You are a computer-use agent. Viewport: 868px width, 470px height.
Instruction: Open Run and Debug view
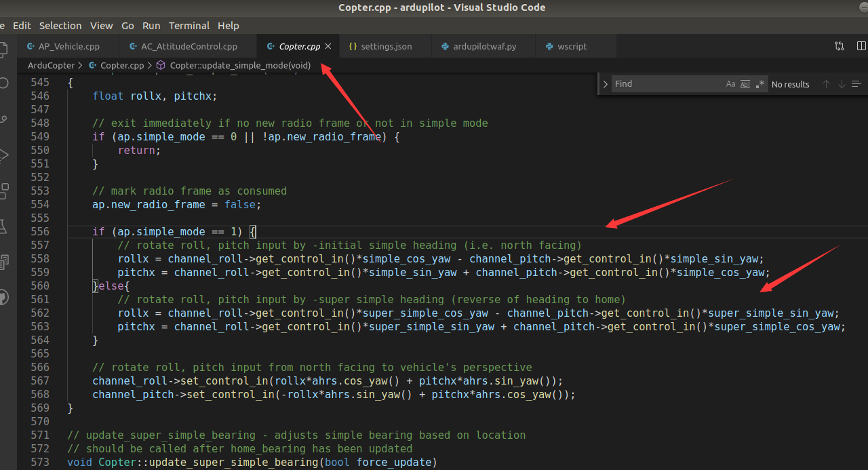[x=3, y=155]
